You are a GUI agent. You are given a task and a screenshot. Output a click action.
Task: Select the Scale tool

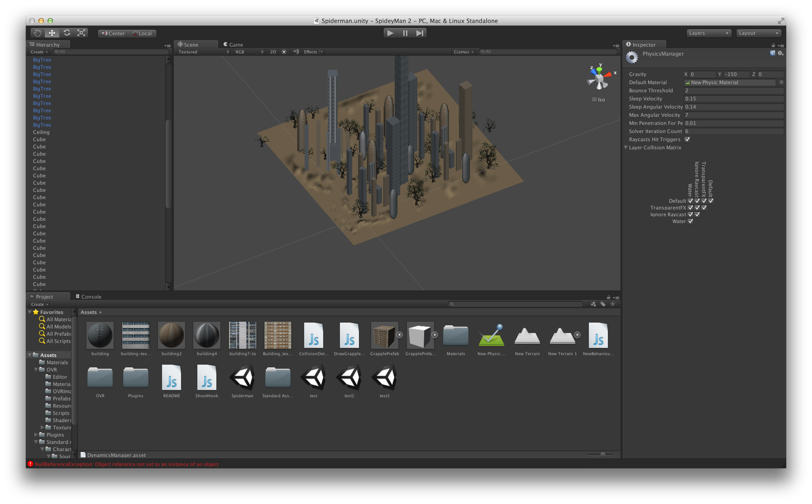click(x=81, y=33)
